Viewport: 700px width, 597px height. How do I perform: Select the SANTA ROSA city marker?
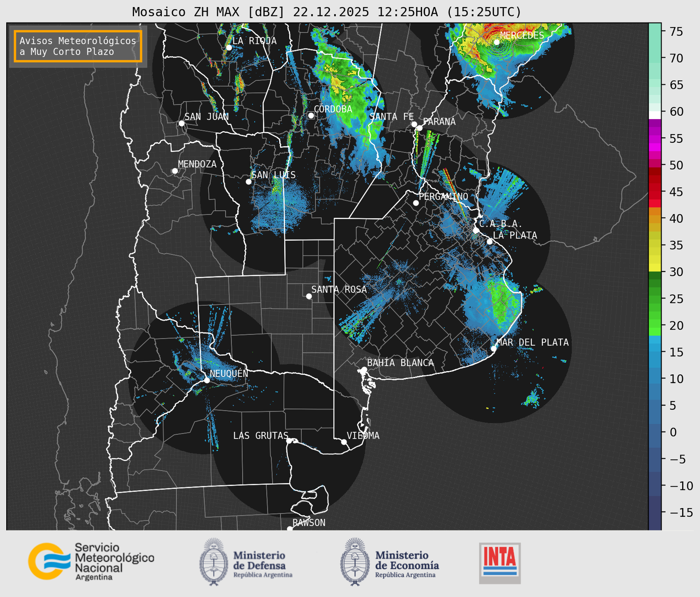[309, 296]
